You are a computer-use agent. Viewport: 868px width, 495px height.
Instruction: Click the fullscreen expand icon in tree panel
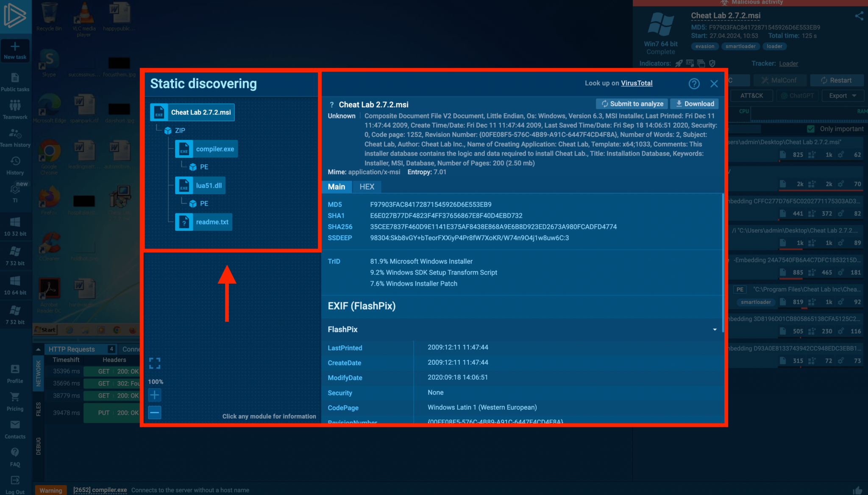155,363
